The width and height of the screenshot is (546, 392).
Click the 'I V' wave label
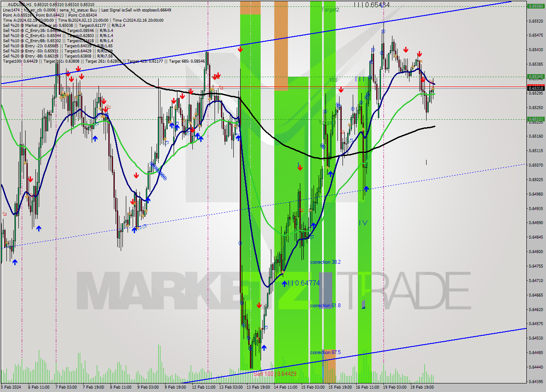[x=363, y=222]
